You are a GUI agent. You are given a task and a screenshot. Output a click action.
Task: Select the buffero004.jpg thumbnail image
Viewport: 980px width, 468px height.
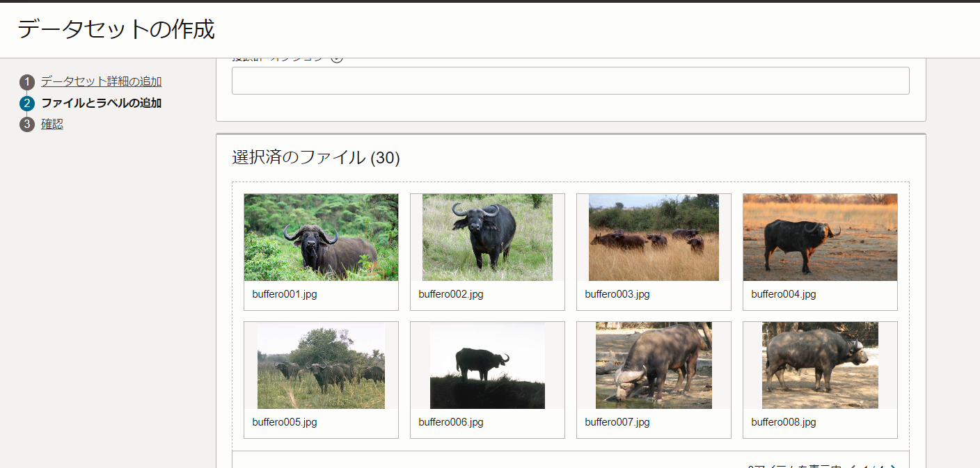click(x=820, y=237)
